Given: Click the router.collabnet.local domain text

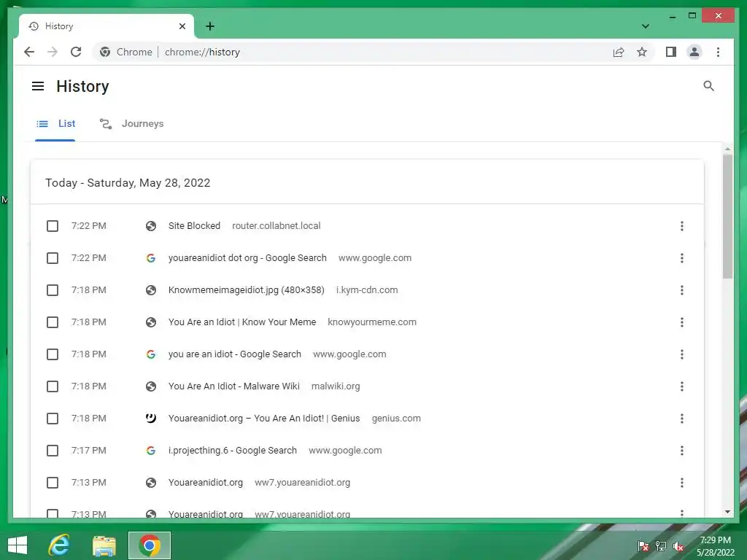Looking at the screenshot, I should click(276, 226).
